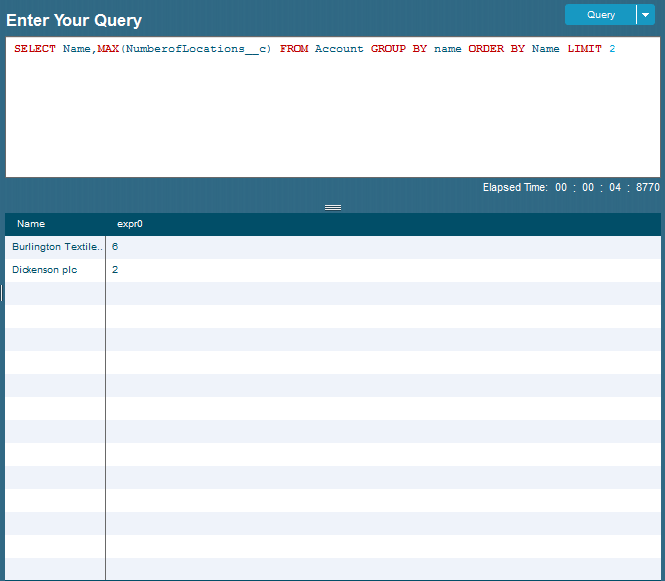Click the GROUP BY keyword in query

[399, 49]
